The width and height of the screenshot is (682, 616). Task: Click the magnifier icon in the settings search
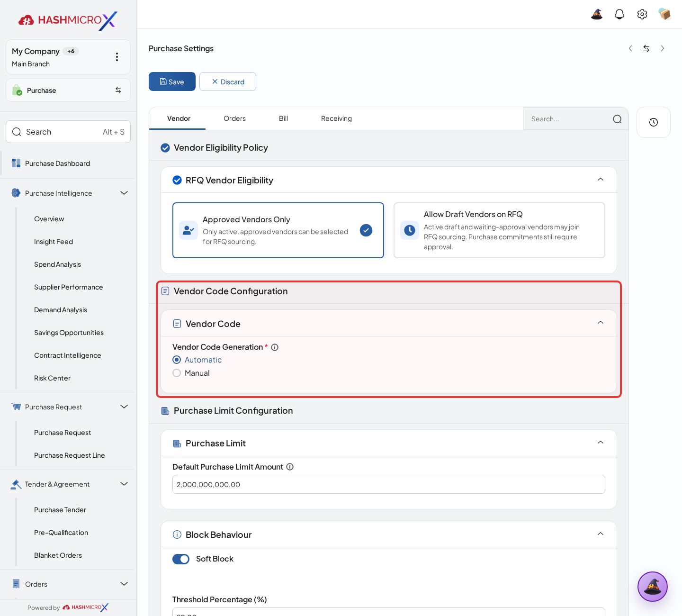[x=617, y=119]
